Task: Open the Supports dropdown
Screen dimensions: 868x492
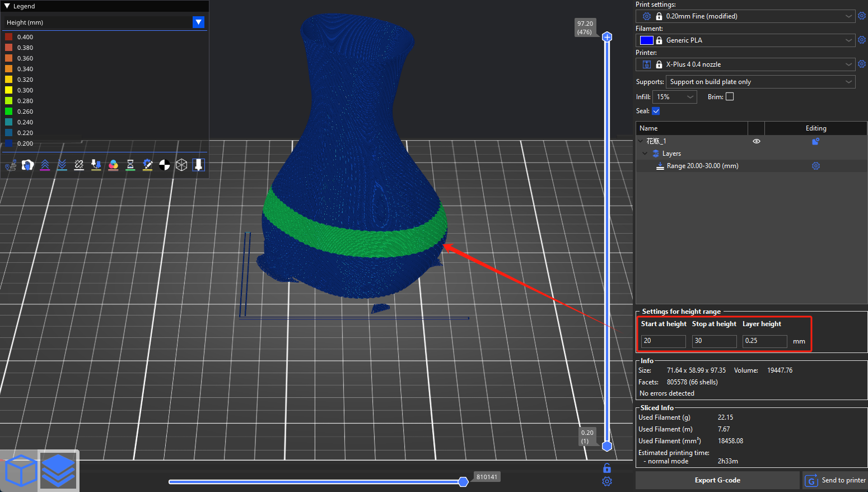Action: point(760,82)
